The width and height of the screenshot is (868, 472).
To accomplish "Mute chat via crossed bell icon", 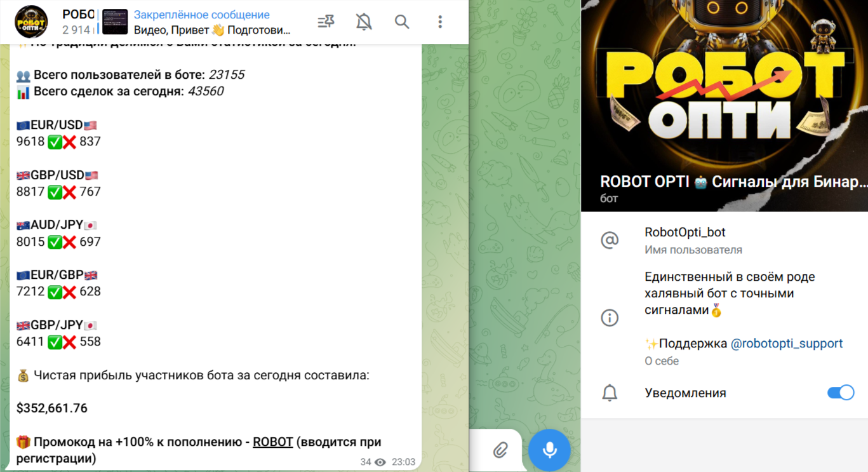I will coord(364,22).
